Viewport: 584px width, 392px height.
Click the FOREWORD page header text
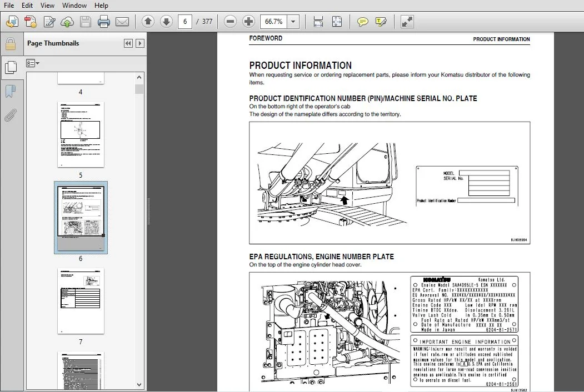pyautogui.click(x=266, y=38)
